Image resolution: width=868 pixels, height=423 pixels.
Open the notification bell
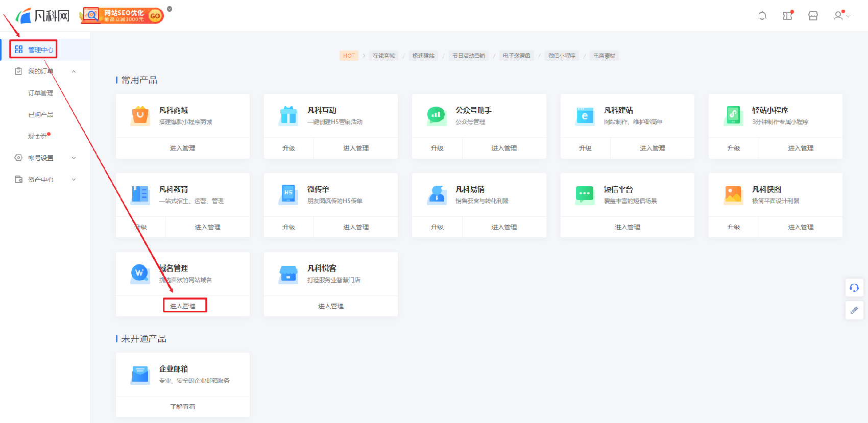762,16
